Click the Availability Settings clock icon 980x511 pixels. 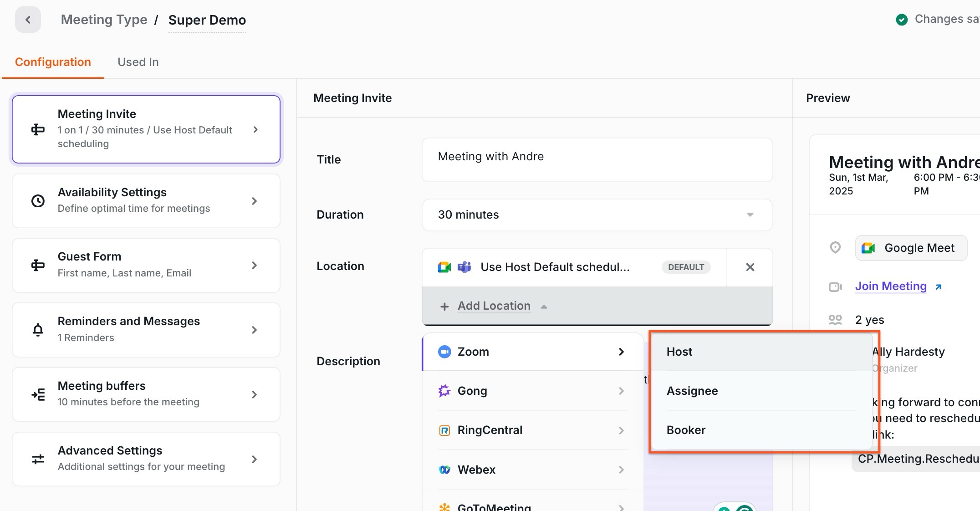click(38, 201)
